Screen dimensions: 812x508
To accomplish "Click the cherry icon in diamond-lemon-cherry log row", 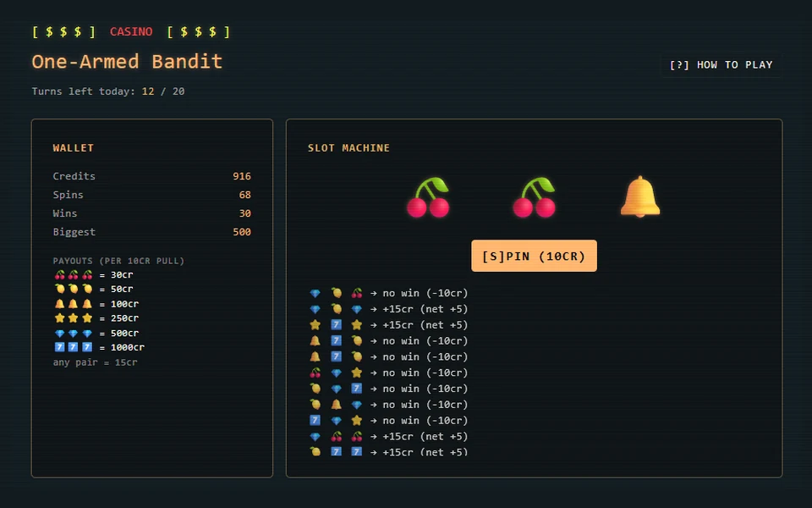I will [x=357, y=293].
